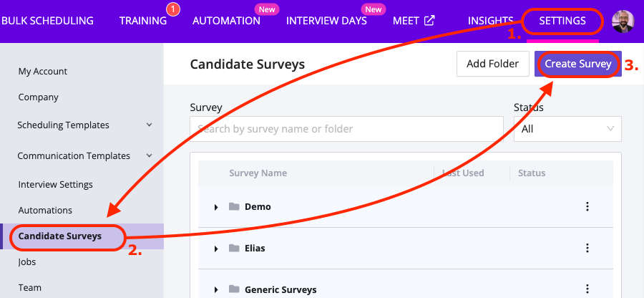Open the Settings tab

tap(562, 21)
